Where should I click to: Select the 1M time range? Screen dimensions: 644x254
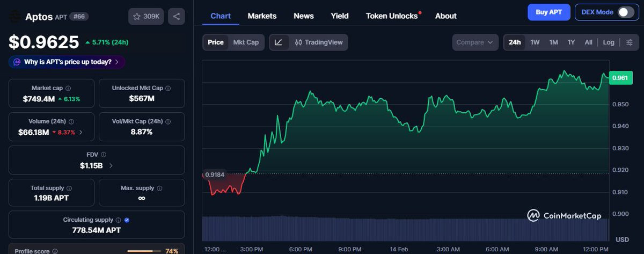[x=553, y=42]
